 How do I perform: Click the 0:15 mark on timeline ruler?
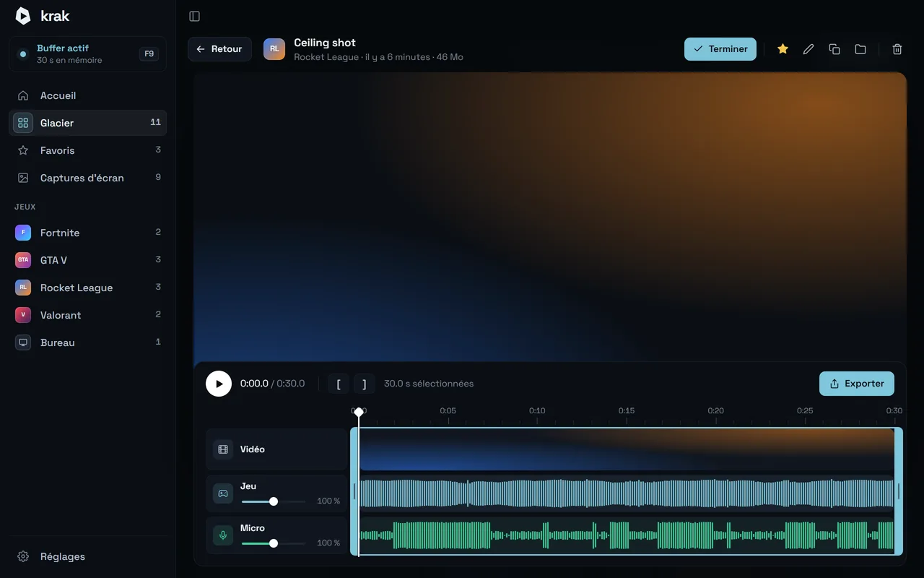click(x=627, y=410)
